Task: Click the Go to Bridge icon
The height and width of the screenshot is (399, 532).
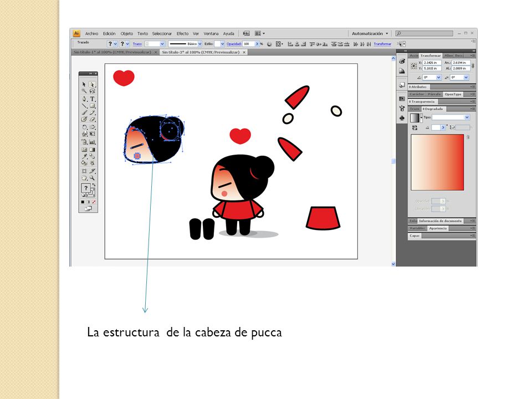Action: (x=246, y=34)
